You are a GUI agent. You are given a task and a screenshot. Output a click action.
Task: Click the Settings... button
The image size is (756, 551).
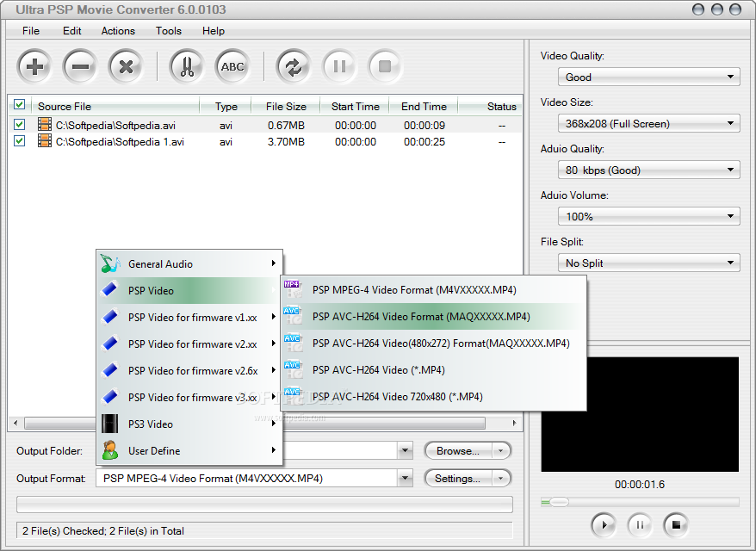458,478
